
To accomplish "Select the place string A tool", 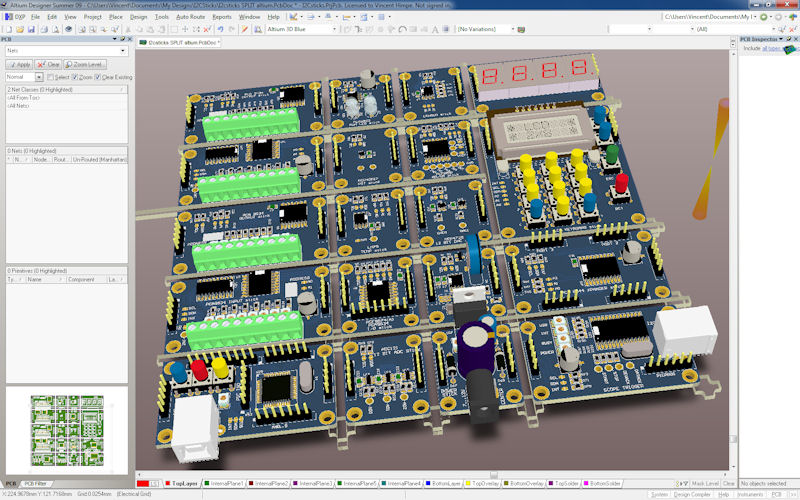I will [435, 30].
